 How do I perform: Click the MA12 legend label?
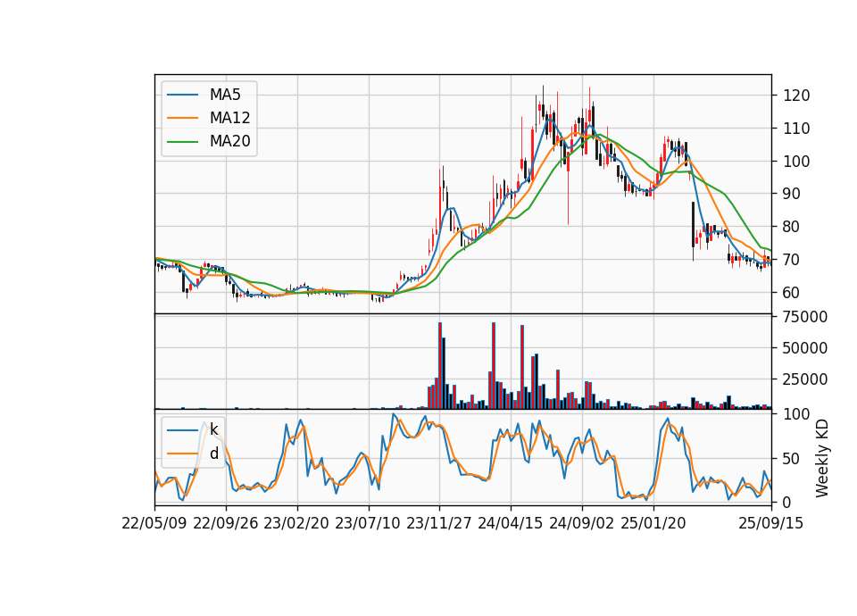pos(229,118)
